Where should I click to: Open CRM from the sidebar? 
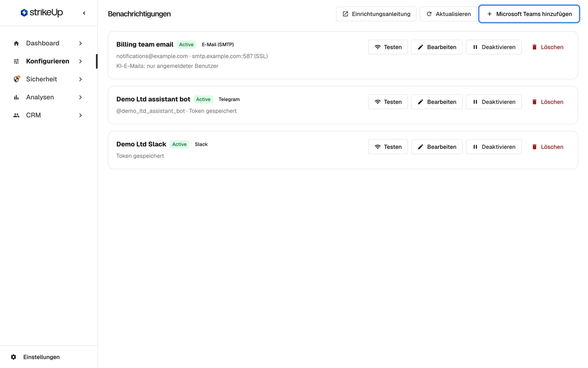click(48, 115)
